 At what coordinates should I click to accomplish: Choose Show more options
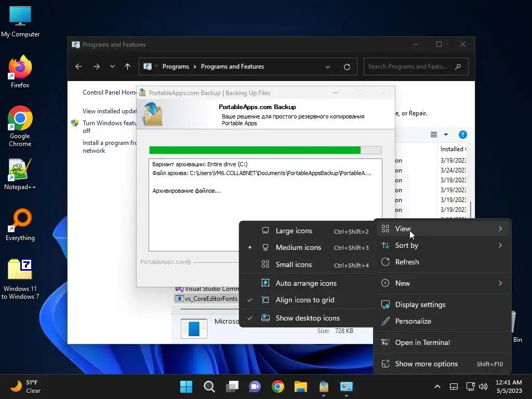click(443, 364)
